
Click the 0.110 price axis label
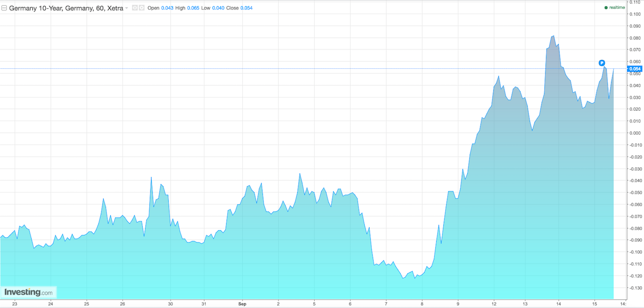coord(636,2)
